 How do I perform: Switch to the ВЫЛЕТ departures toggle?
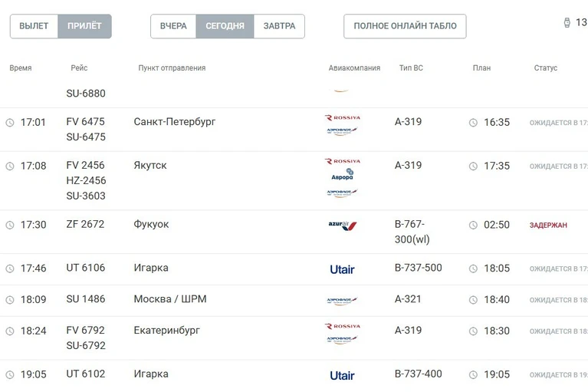click(x=34, y=26)
